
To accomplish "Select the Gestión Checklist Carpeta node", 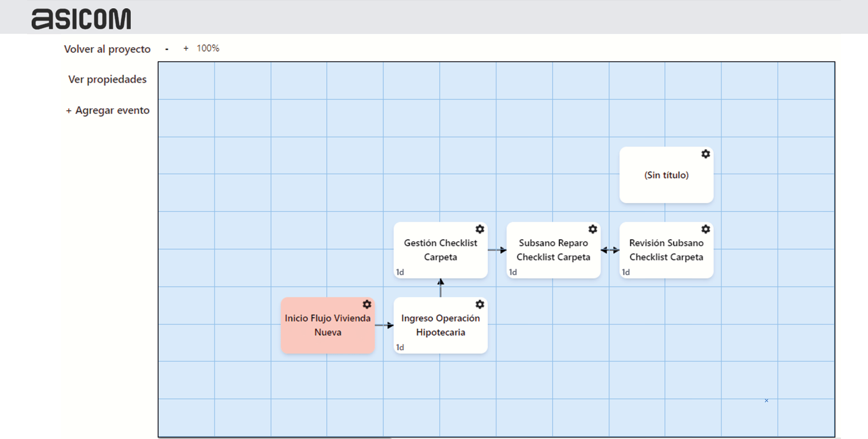I will click(x=440, y=250).
